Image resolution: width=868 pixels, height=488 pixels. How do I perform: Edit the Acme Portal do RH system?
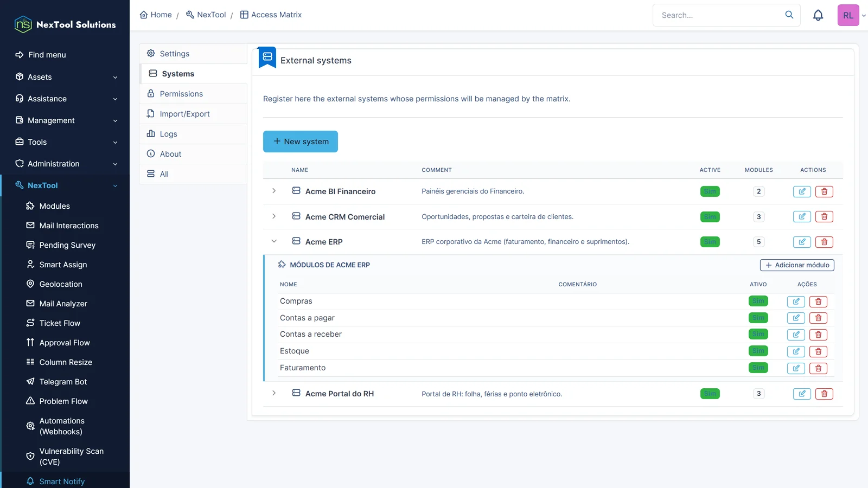click(x=802, y=394)
